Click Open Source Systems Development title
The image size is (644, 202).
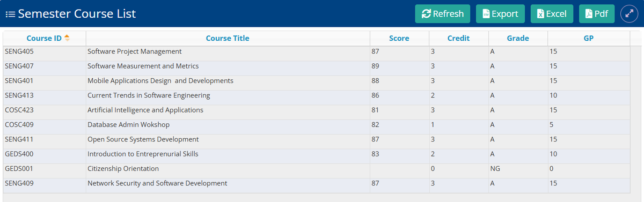(143, 139)
